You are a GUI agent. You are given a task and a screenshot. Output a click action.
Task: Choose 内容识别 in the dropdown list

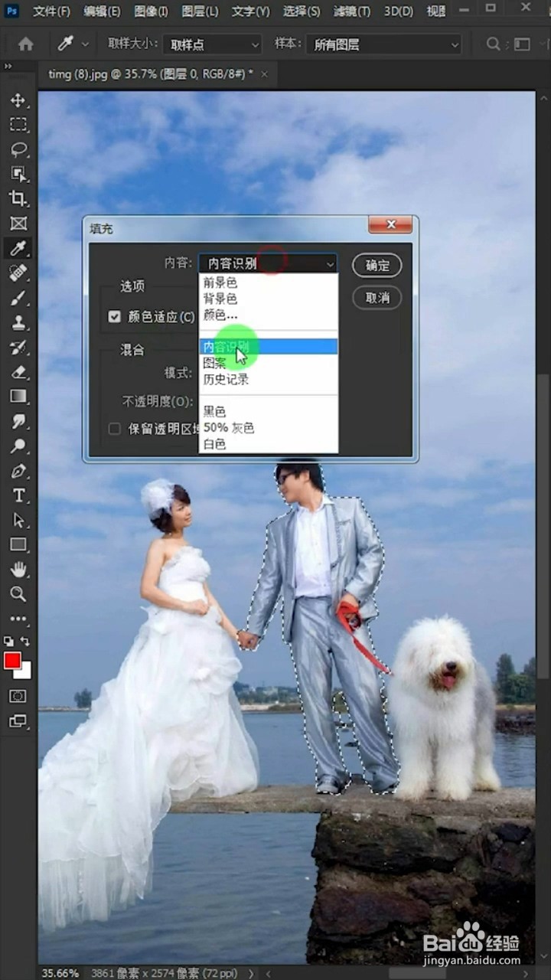click(x=268, y=347)
